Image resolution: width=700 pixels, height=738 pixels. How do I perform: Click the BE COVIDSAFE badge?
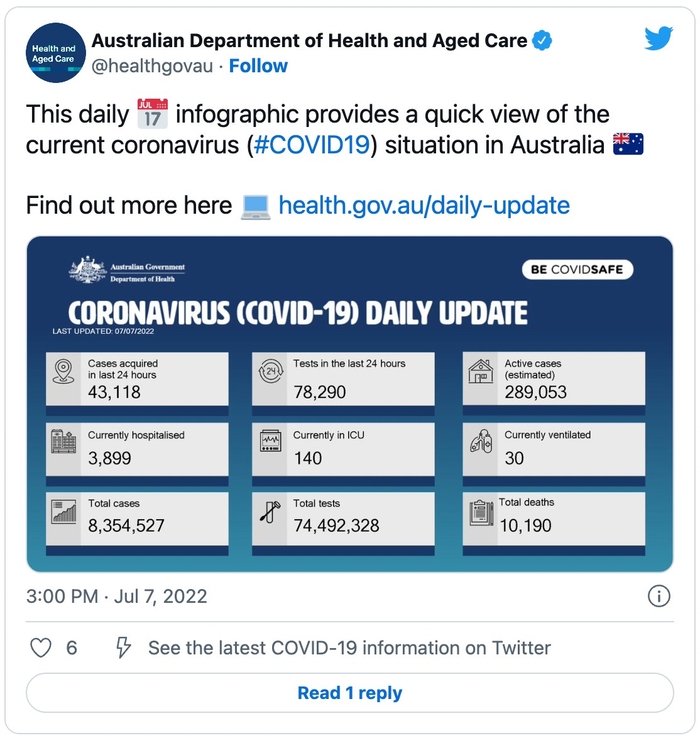[x=577, y=270]
